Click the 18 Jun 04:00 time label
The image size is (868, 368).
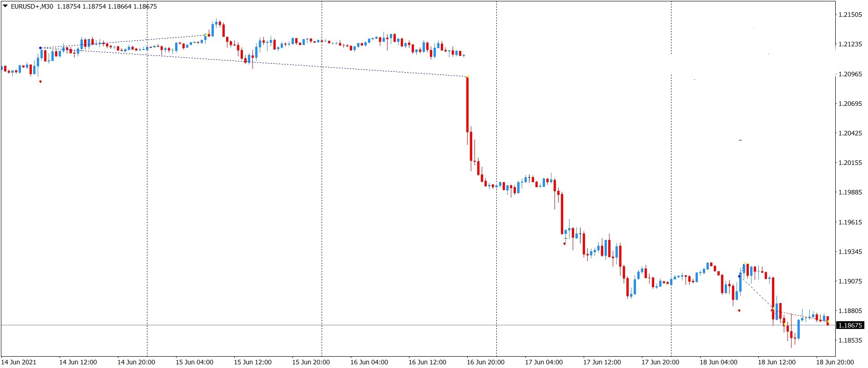(x=718, y=362)
